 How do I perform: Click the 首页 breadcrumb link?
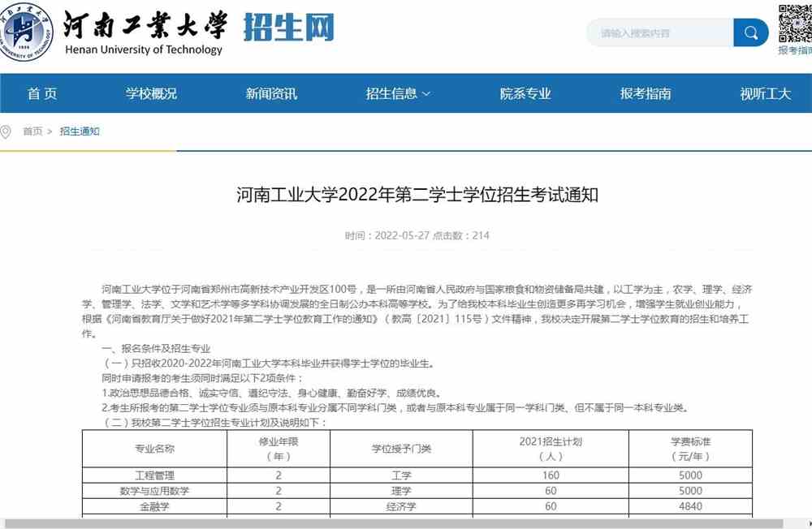point(32,131)
